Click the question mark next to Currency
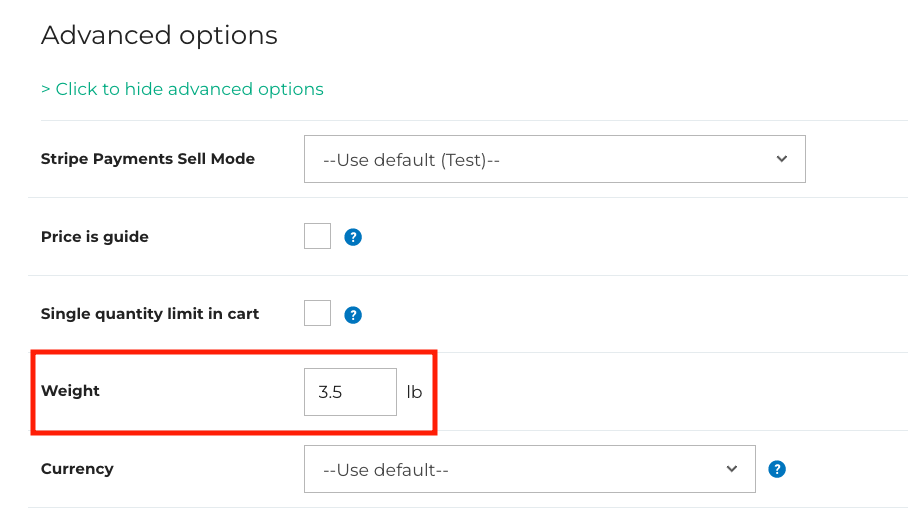The height and width of the screenshot is (517, 908). [777, 469]
